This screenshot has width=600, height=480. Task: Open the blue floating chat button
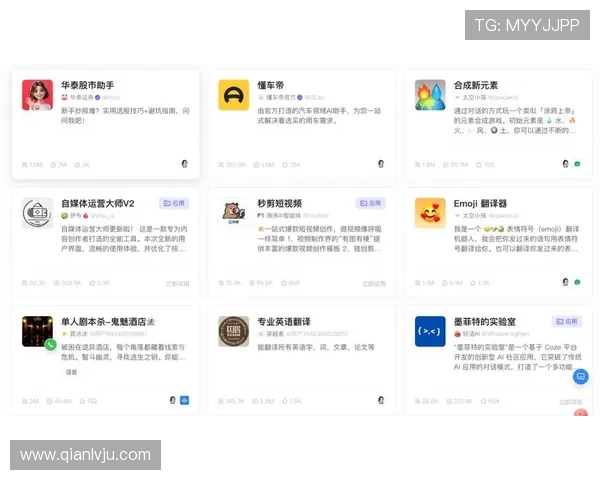[580, 377]
